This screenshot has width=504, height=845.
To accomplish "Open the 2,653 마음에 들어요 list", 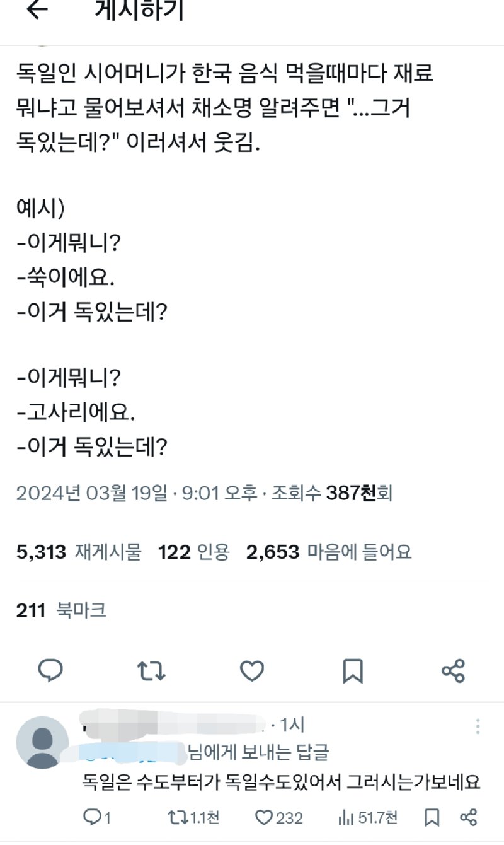I will (329, 552).
